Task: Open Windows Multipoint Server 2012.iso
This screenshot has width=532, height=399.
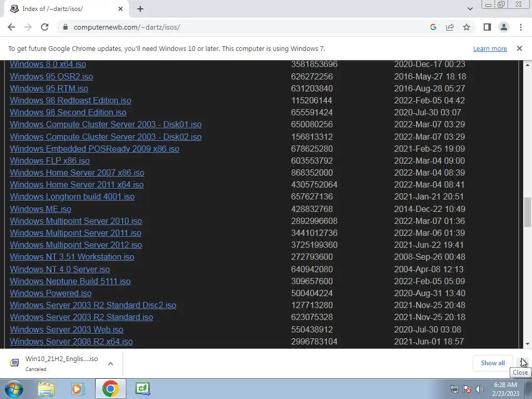Action: click(x=76, y=245)
